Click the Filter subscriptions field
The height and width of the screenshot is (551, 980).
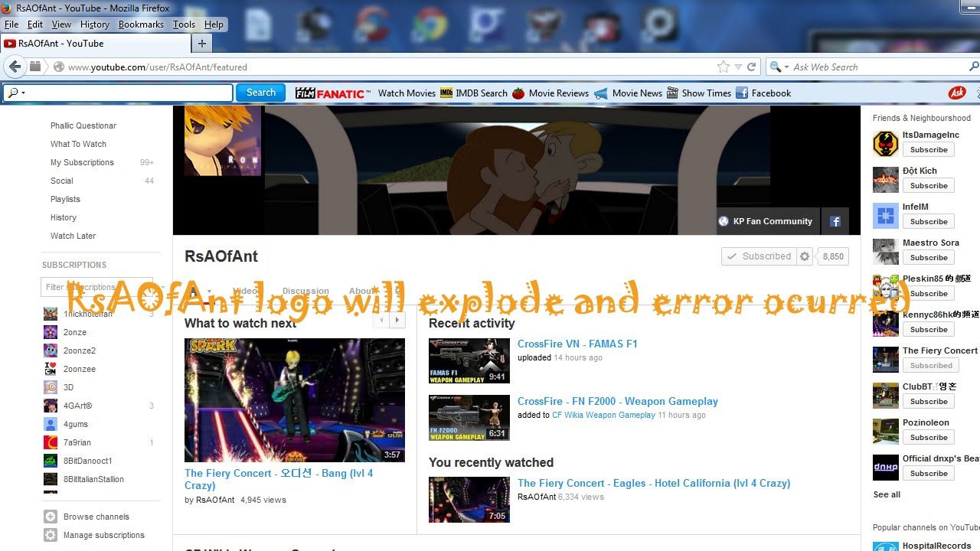(x=96, y=287)
